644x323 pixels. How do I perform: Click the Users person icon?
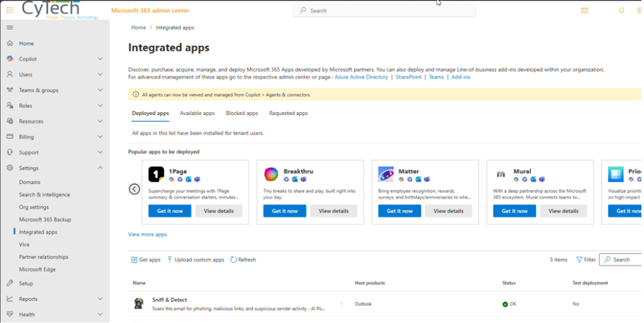pyautogui.click(x=10, y=74)
